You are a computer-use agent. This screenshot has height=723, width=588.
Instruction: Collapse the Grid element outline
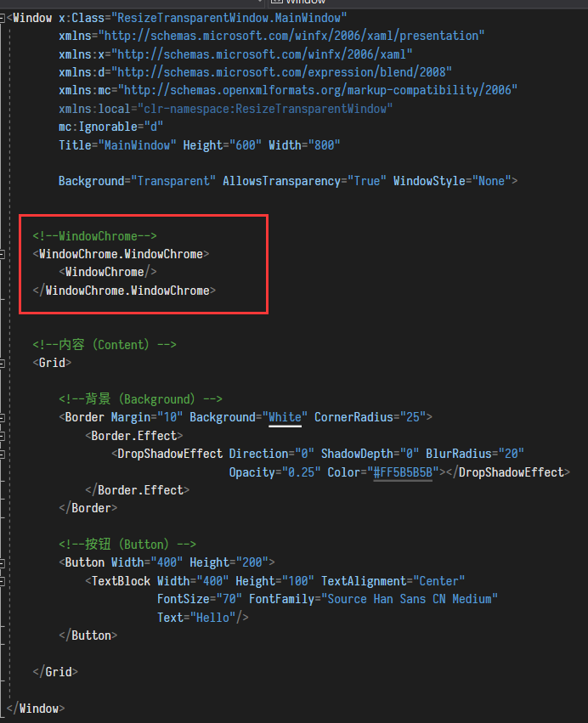tap(2, 364)
